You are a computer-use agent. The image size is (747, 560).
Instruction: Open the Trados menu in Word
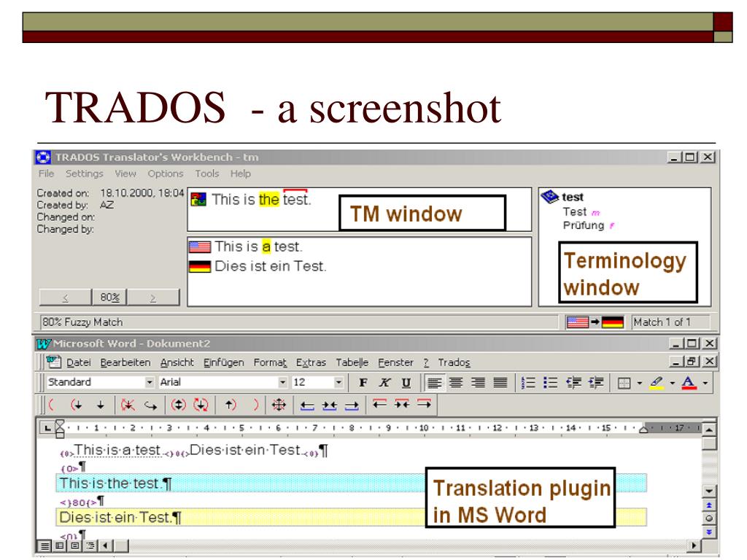click(454, 363)
